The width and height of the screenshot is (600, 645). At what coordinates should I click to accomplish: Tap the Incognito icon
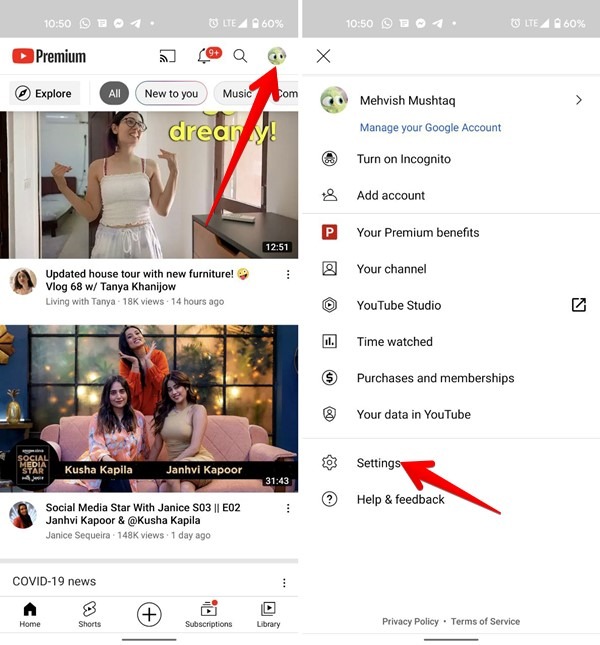pyautogui.click(x=329, y=159)
